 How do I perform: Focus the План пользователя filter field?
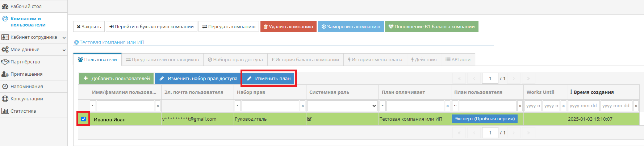[x=488, y=106]
